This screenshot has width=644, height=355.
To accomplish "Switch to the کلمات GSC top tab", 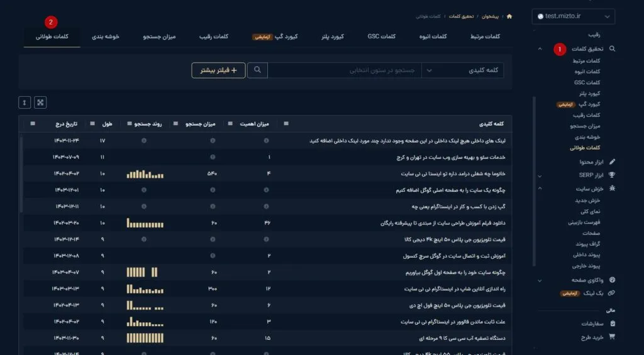I will 382,36.
